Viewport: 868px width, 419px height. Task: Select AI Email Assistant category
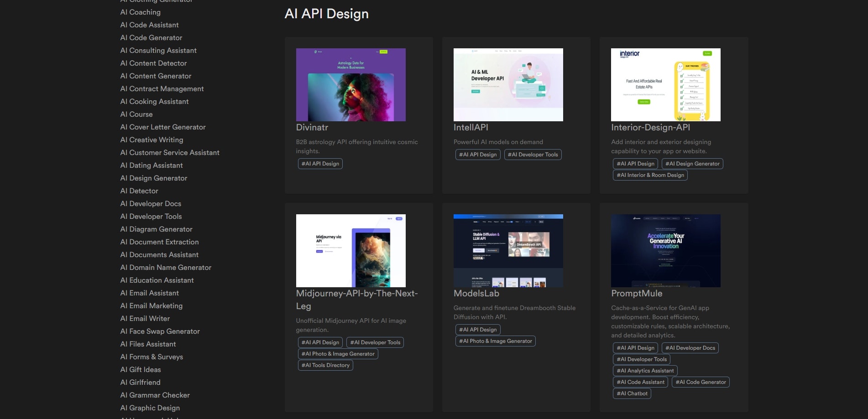149,293
